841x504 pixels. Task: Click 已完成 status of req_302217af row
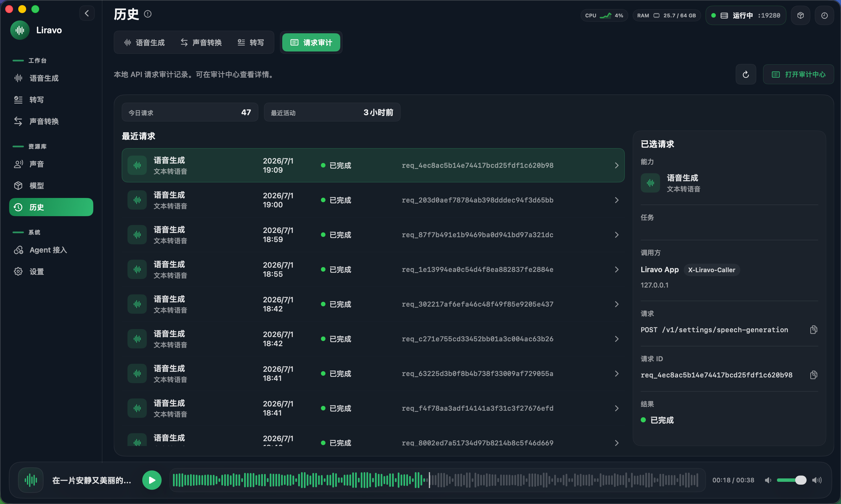tap(336, 304)
